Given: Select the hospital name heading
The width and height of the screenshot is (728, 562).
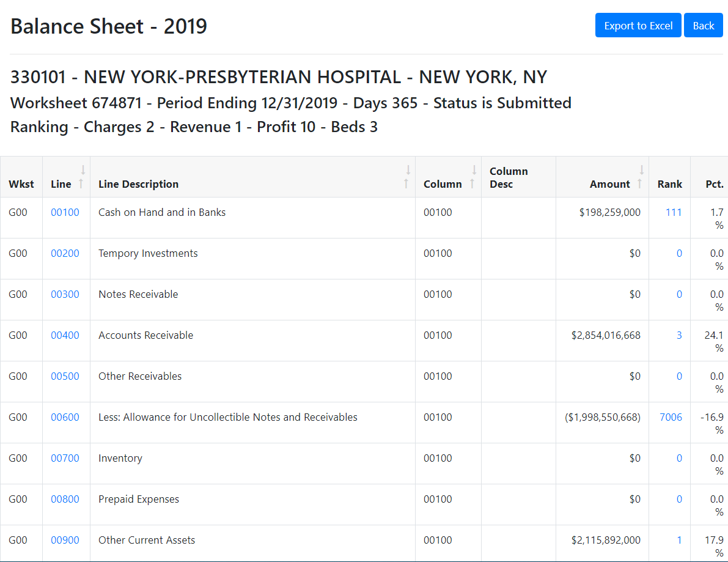Looking at the screenshot, I should 279,76.
